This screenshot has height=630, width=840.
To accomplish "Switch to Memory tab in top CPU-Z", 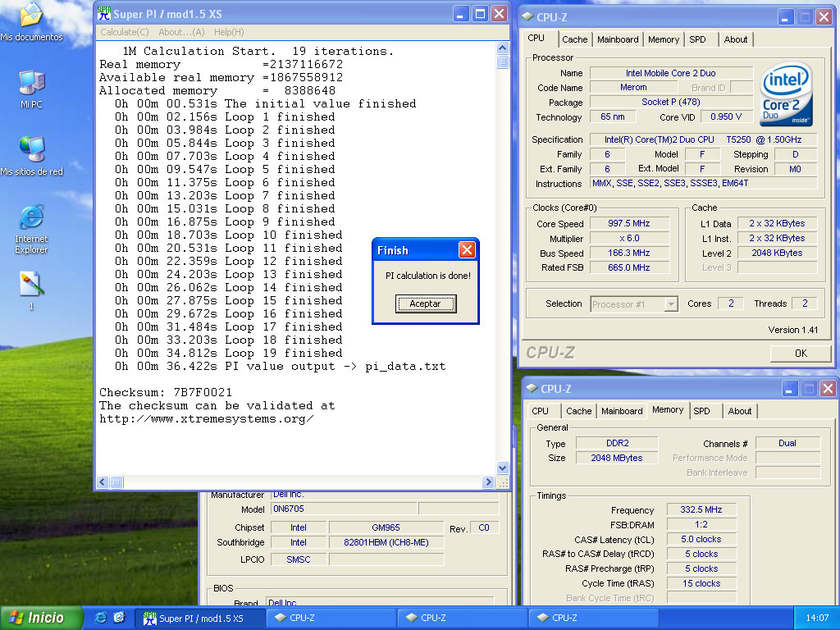I will (663, 39).
